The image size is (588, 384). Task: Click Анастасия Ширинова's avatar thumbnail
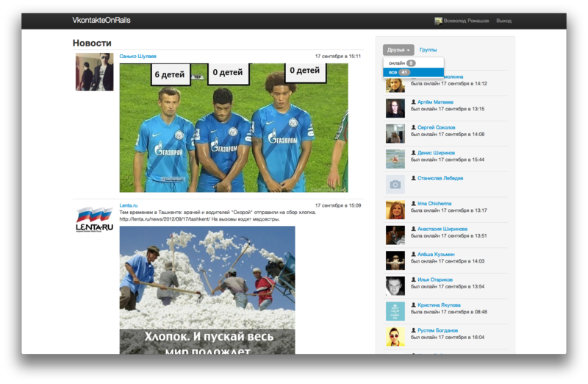point(395,235)
